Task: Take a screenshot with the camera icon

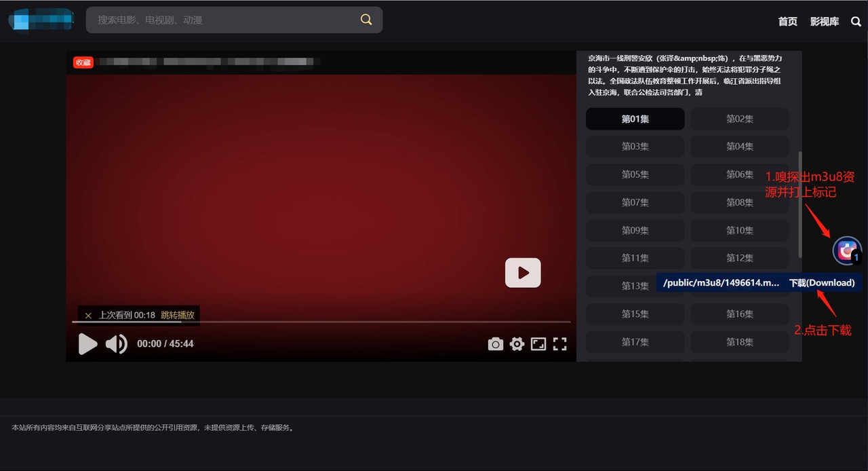Action: point(496,344)
